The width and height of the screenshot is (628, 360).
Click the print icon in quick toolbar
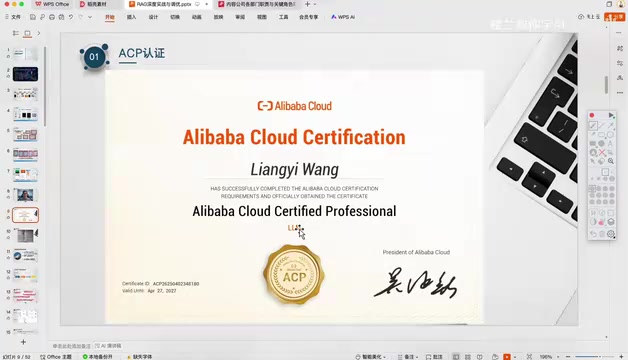tap(52, 17)
